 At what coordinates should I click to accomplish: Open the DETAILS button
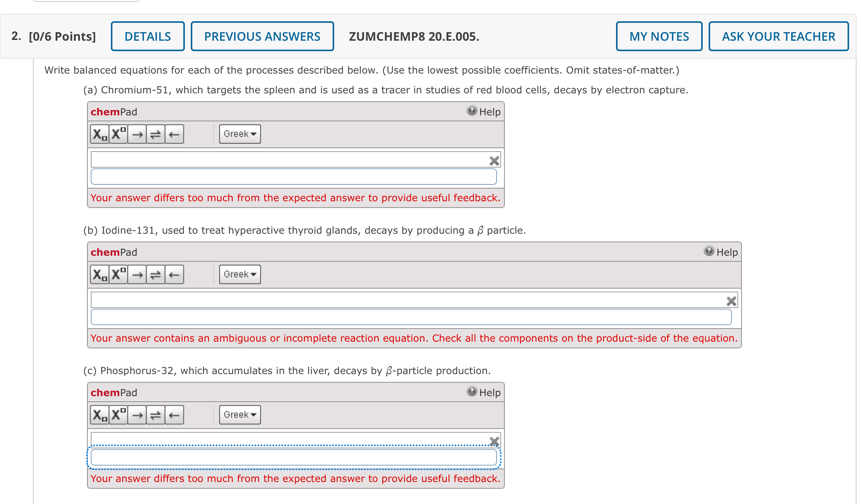coord(147,36)
